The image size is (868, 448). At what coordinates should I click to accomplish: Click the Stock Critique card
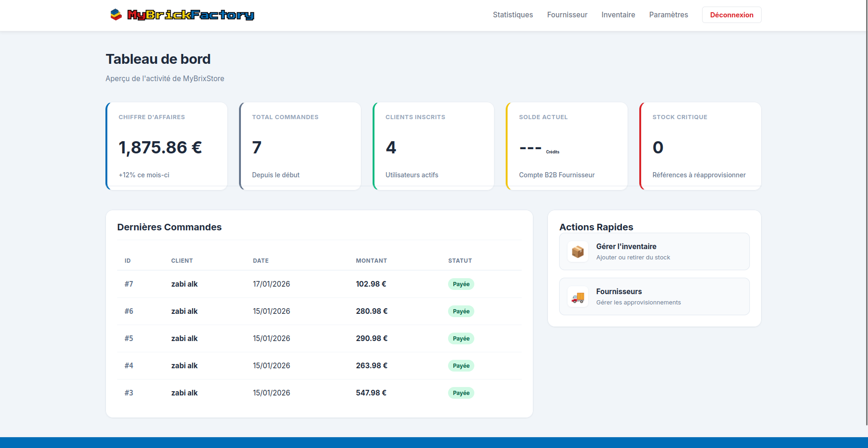click(x=700, y=146)
